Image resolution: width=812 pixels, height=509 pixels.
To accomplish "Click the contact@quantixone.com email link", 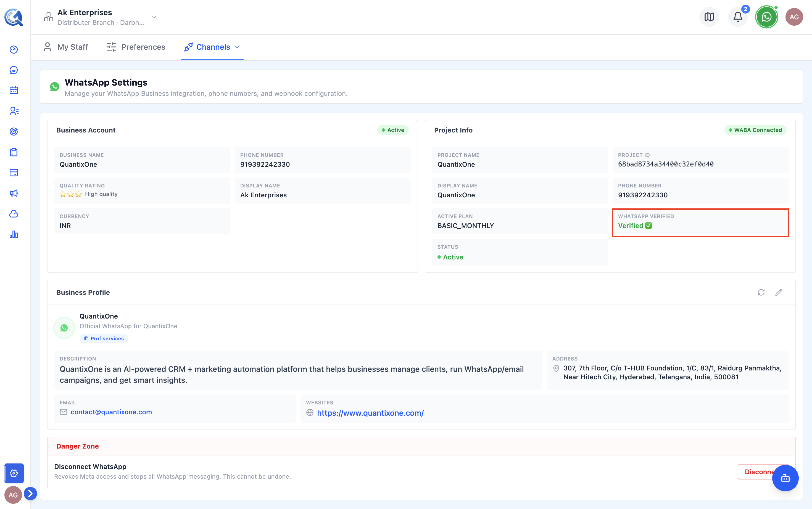I will (111, 412).
